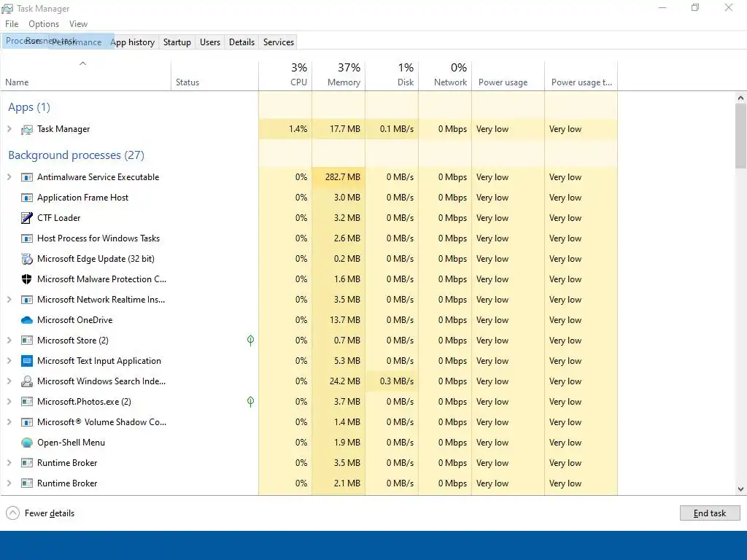Click Task Manager title bar icon

7,9
